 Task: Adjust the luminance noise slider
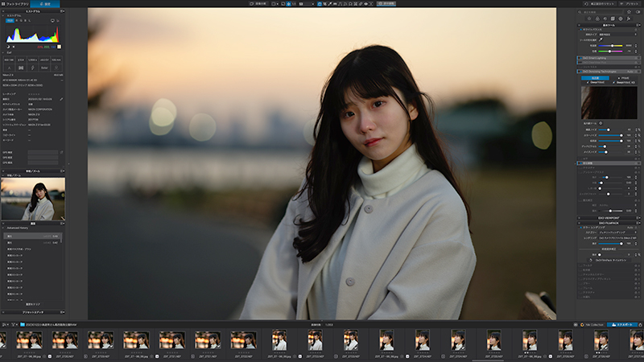pyautogui.click(x=611, y=130)
